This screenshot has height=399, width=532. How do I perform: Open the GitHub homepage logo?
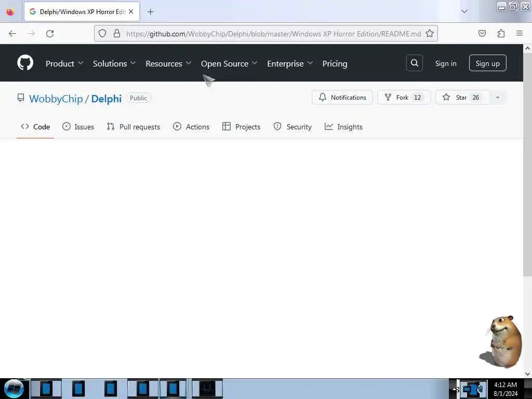(25, 63)
